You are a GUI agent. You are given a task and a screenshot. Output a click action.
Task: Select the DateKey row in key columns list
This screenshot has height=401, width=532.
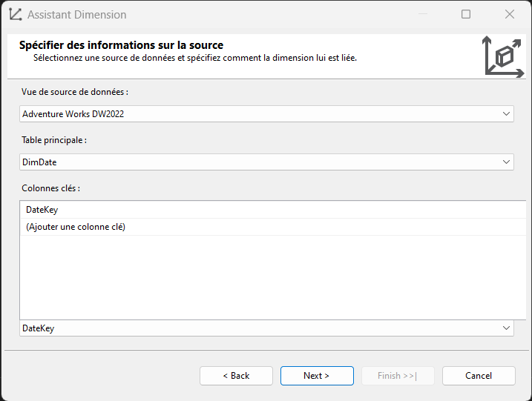274,210
